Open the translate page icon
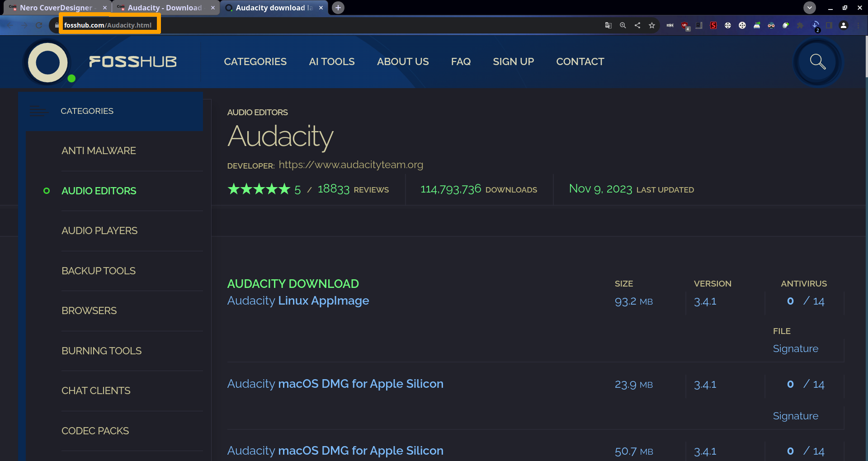The image size is (868, 461). [609, 25]
